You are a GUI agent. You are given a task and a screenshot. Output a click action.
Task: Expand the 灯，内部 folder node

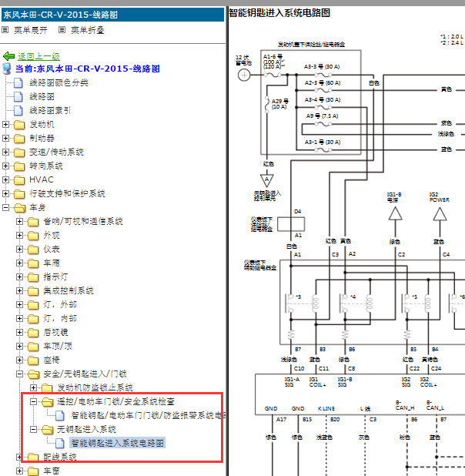[x=19, y=318]
